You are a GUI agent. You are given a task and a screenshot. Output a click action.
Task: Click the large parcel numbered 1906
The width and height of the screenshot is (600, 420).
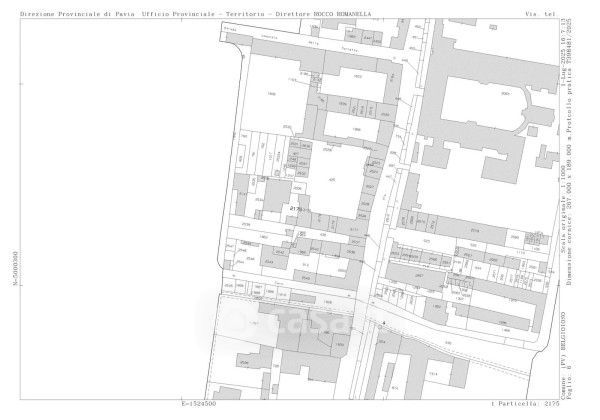point(272,95)
